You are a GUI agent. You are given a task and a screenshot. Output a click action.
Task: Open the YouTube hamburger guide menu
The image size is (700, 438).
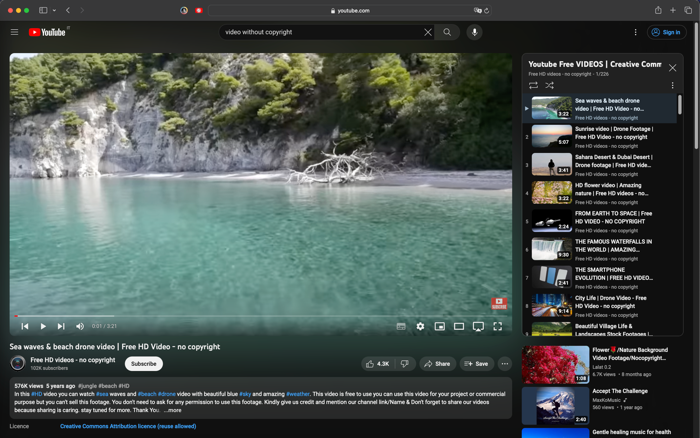tap(14, 32)
